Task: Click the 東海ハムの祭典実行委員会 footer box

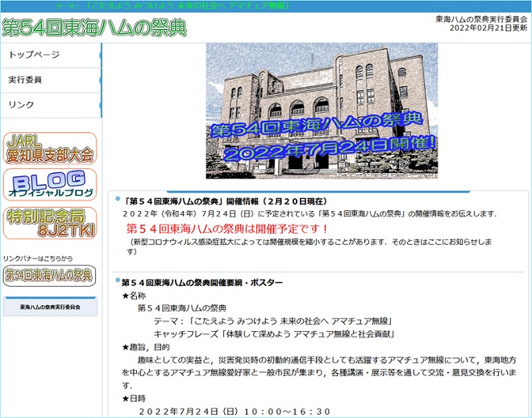Action: pos(50,307)
